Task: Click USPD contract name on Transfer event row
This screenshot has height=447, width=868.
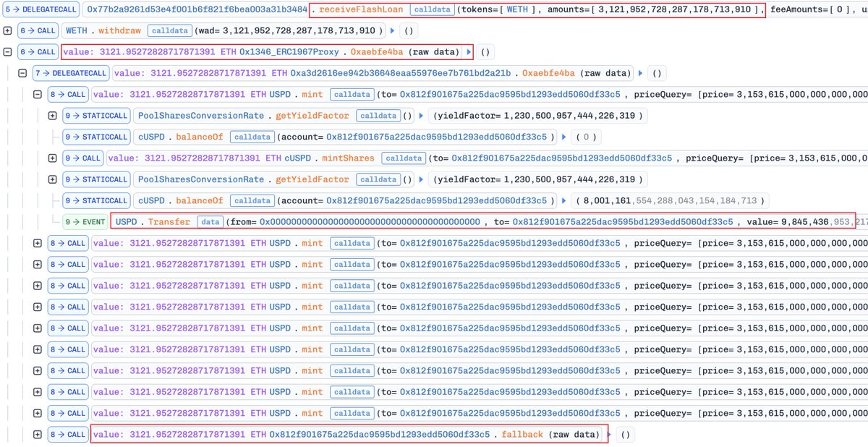Action: (x=127, y=222)
